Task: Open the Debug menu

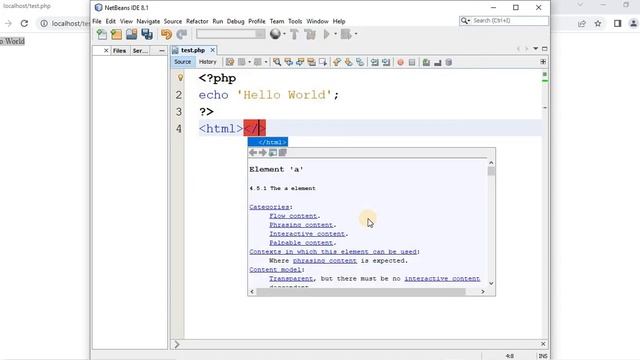Action: point(236,21)
